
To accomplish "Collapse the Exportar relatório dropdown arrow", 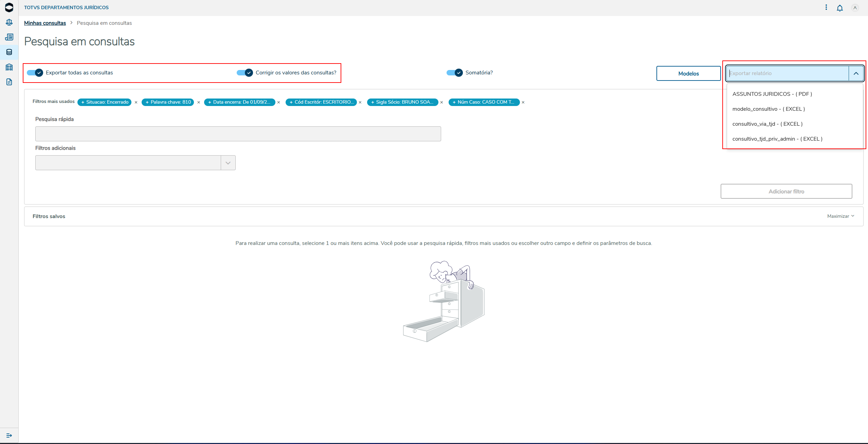I will click(856, 73).
